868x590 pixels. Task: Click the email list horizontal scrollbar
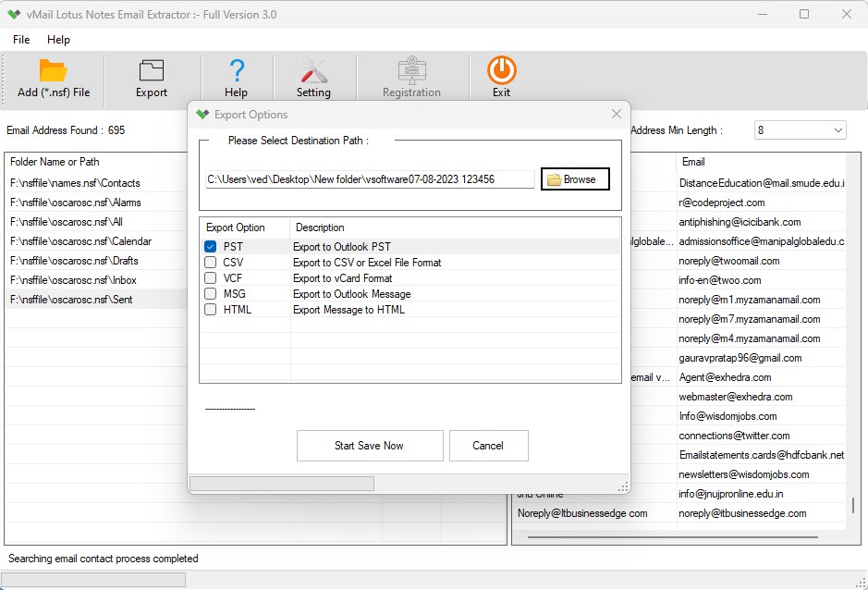[x=673, y=536]
